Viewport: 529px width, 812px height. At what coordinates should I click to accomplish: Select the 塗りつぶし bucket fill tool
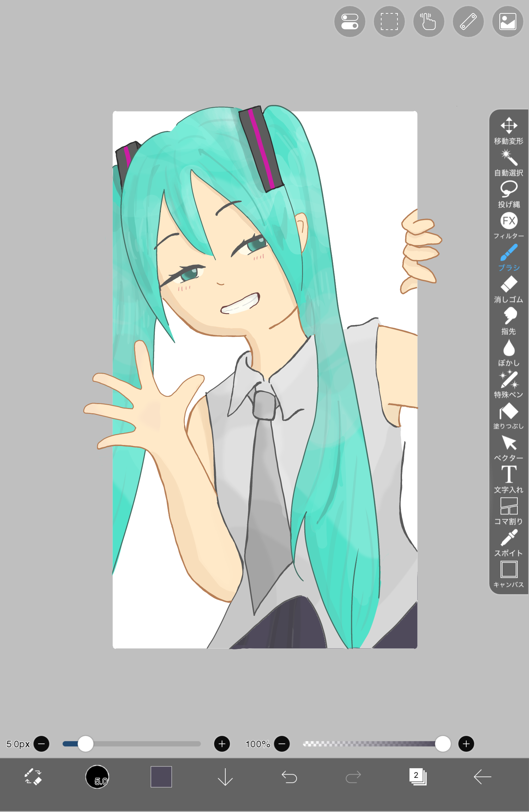(509, 416)
